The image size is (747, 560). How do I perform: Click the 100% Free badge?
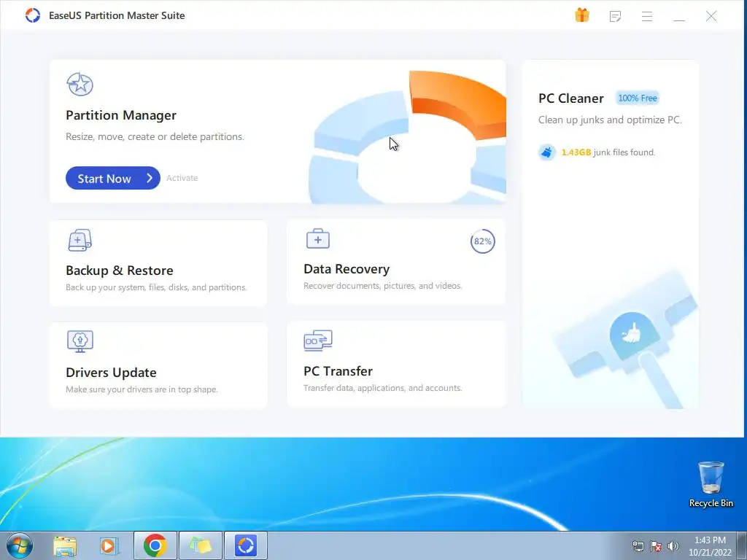pos(638,98)
